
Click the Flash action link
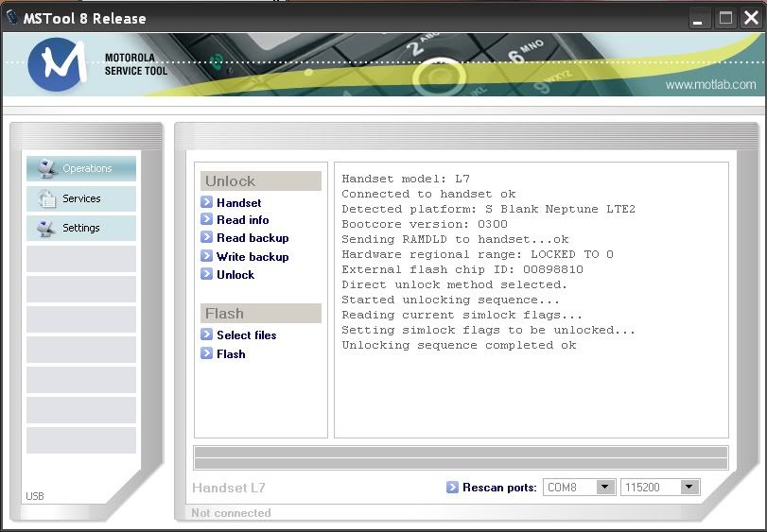pos(231,354)
